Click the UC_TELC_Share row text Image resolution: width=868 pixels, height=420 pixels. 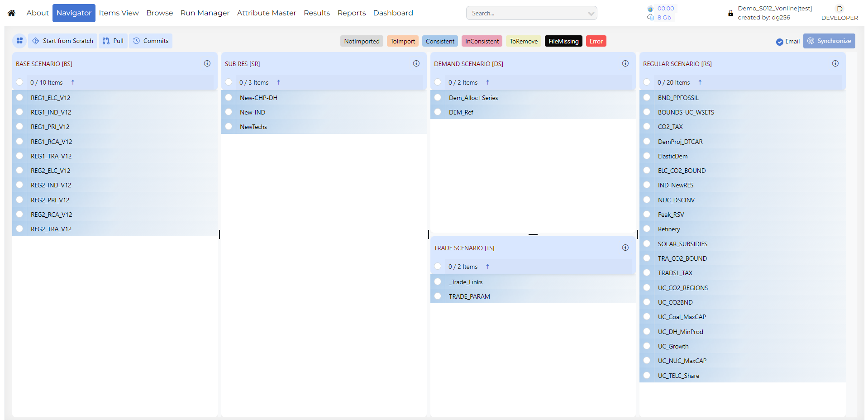point(678,376)
